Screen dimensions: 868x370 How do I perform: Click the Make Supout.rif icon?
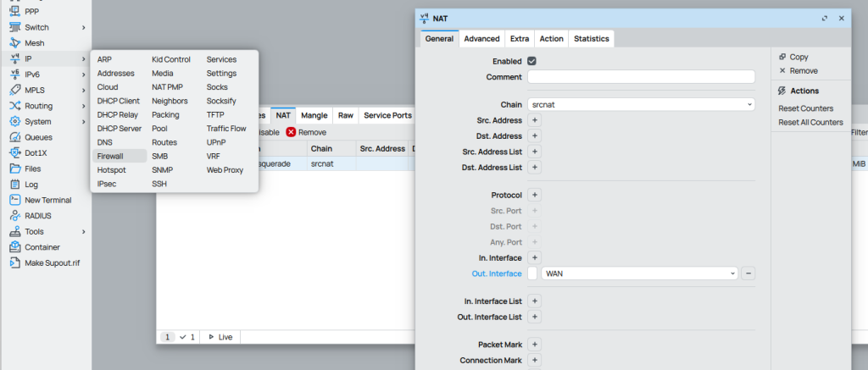coord(15,263)
